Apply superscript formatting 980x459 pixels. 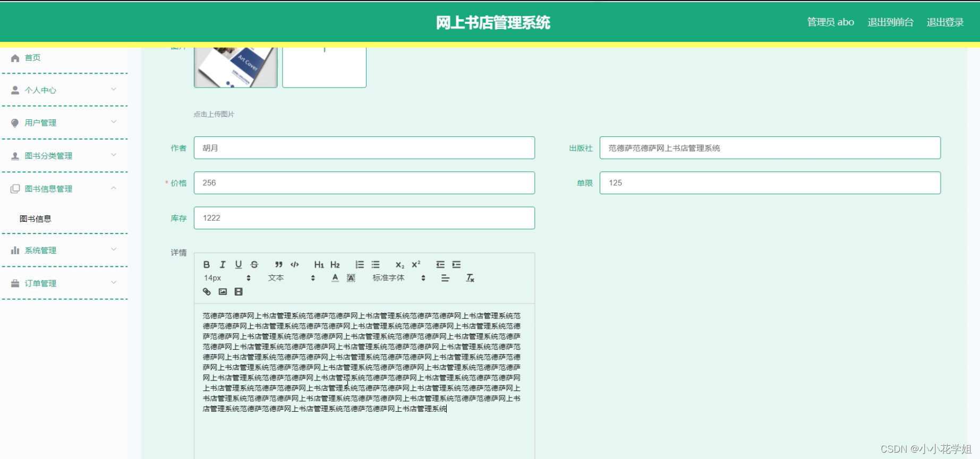(x=416, y=264)
